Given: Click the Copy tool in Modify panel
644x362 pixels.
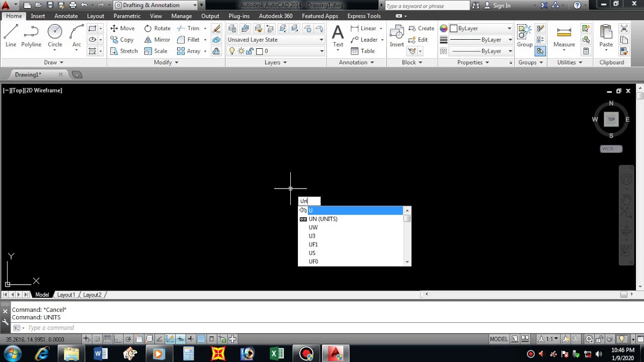Looking at the screenshot, I should click(x=122, y=40).
